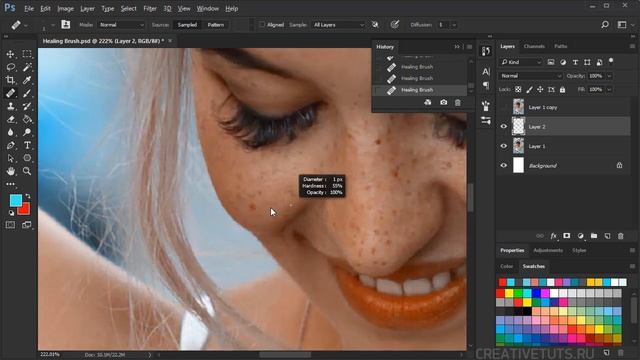Select the Eraser tool
The height and width of the screenshot is (360, 640).
tap(11, 119)
